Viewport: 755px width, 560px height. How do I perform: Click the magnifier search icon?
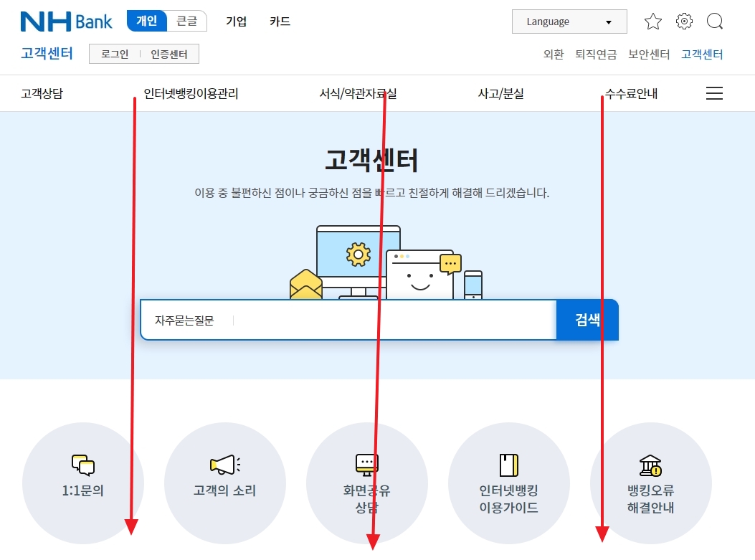715,22
